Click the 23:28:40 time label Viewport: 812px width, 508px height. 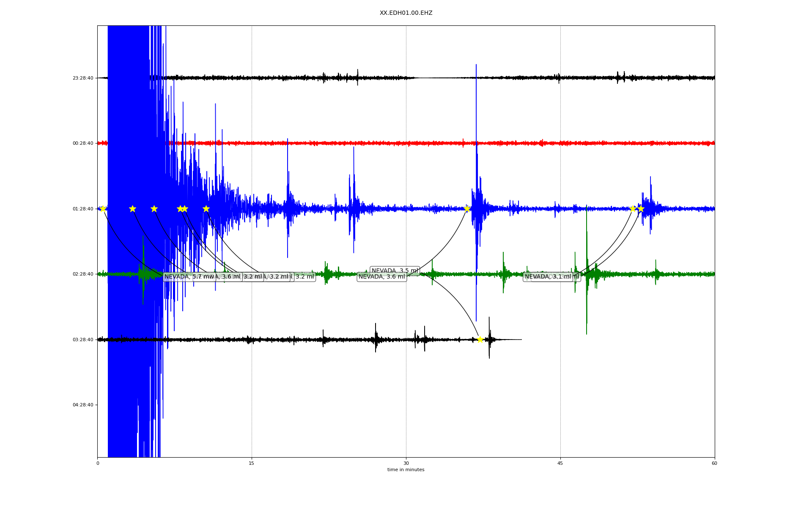[x=83, y=78]
